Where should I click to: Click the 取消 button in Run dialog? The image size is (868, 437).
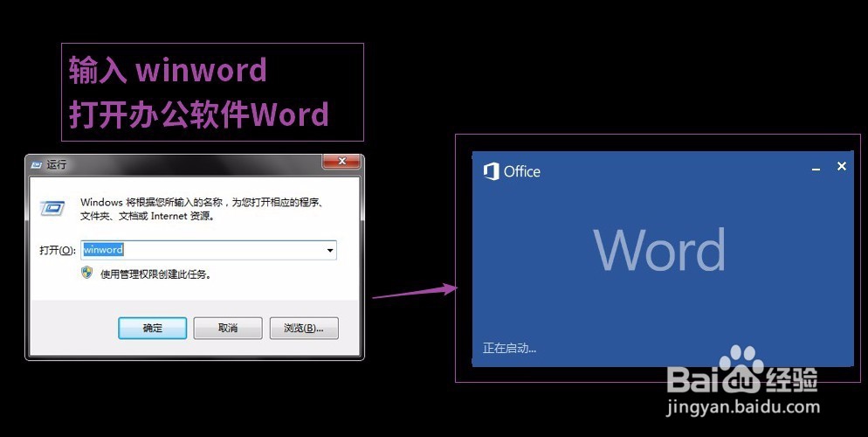(x=228, y=328)
